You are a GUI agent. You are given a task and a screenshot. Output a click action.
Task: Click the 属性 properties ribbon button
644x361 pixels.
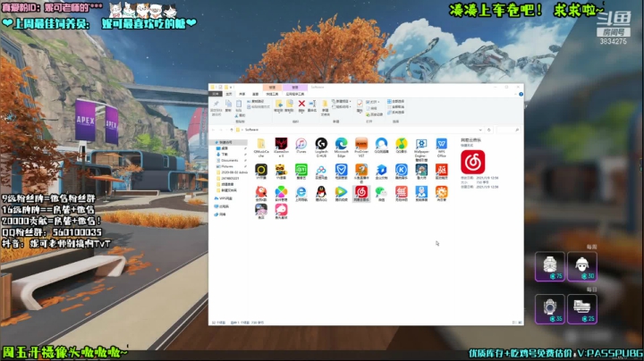[x=360, y=105]
